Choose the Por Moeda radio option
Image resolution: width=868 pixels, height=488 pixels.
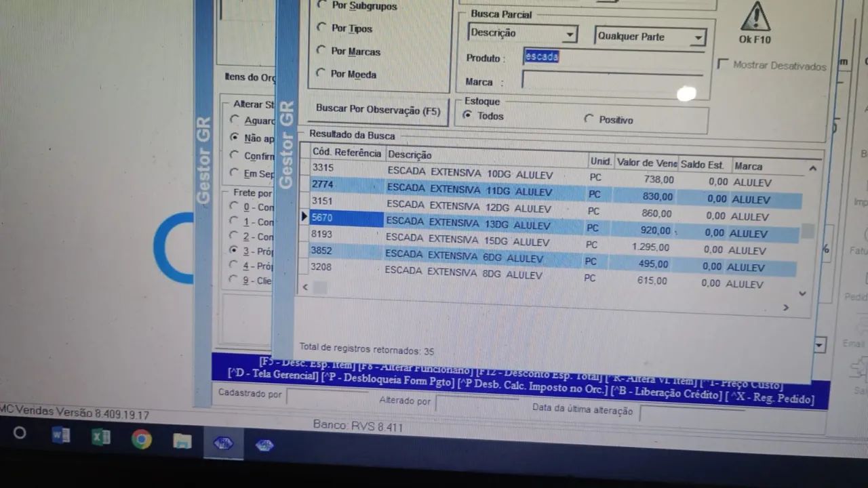(321, 73)
